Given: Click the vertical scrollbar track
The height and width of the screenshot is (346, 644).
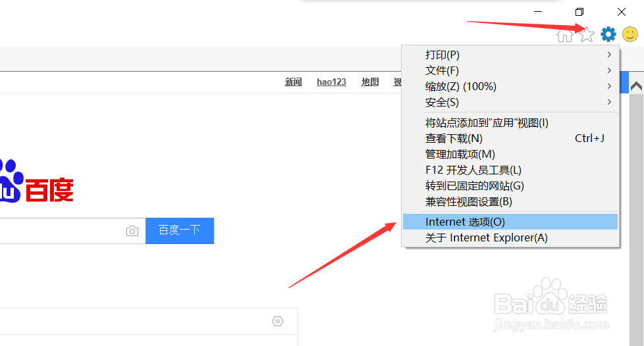Looking at the screenshot, I should (x=636, y=220).
